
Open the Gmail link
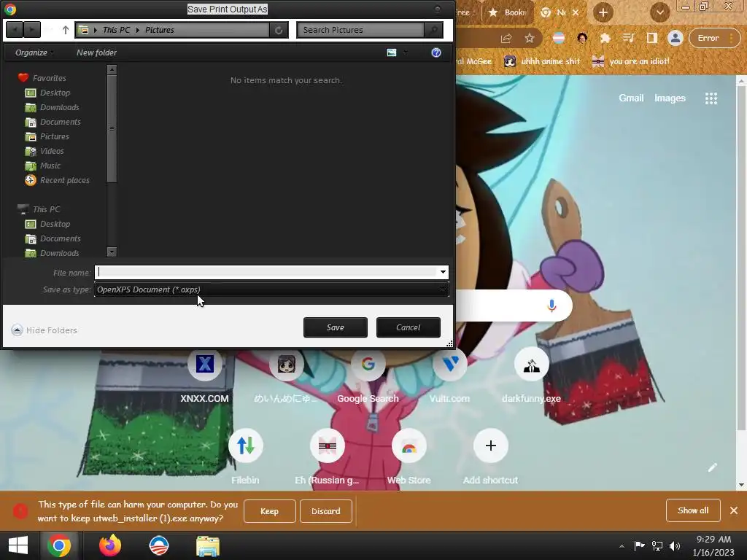631,98
